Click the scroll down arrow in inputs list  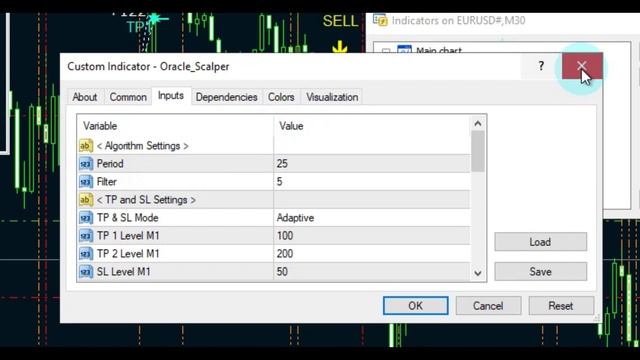point(478,273)
